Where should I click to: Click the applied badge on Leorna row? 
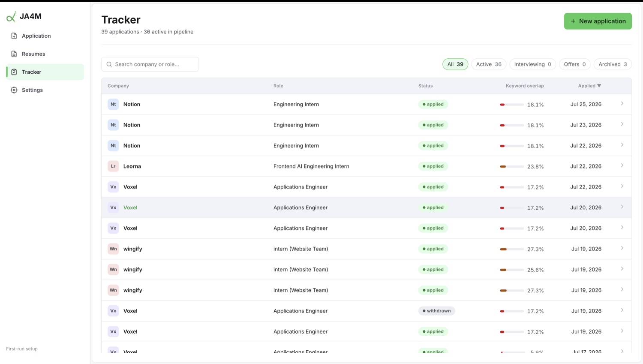433,166
